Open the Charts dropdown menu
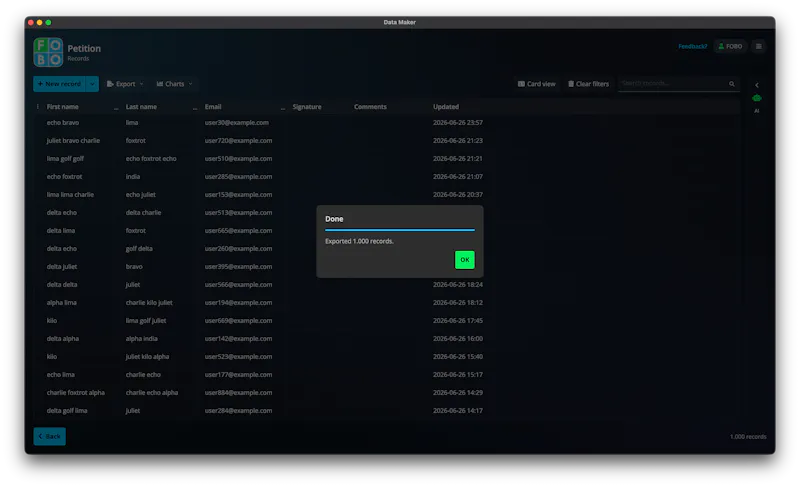The width and height of the screenshot is (800, 487). click(174, 84)
